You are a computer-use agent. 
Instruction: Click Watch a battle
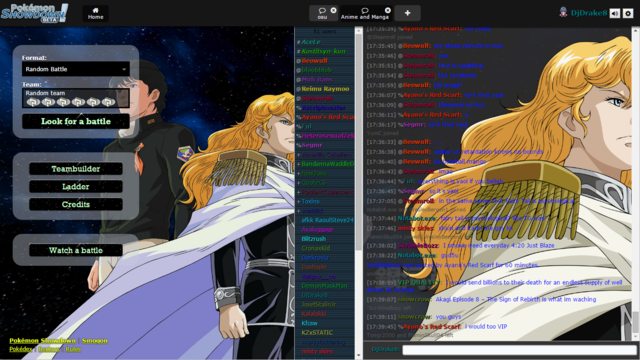(x=76, y=250)
